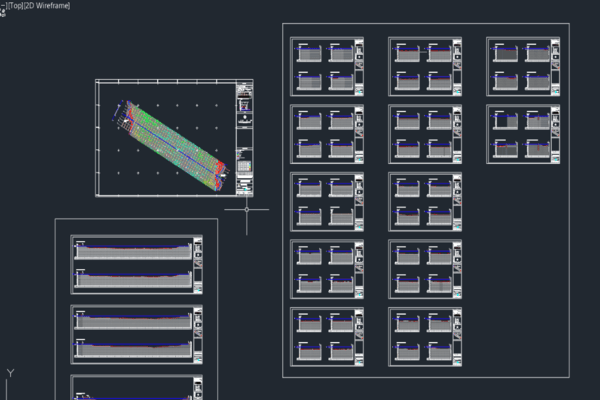This screenshot has width=600, height=400.
Task: Select the bottom cross-section sheet in the middle column
Action: [x=425, y=337]
